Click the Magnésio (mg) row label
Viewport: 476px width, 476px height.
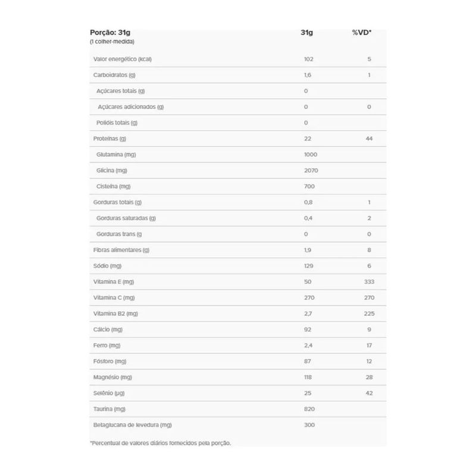(x=112, y=377)
